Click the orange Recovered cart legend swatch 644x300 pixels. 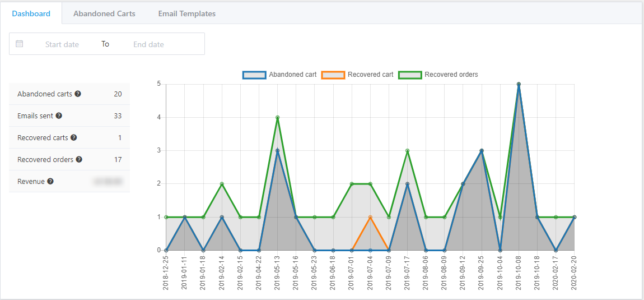click(333, 75)
